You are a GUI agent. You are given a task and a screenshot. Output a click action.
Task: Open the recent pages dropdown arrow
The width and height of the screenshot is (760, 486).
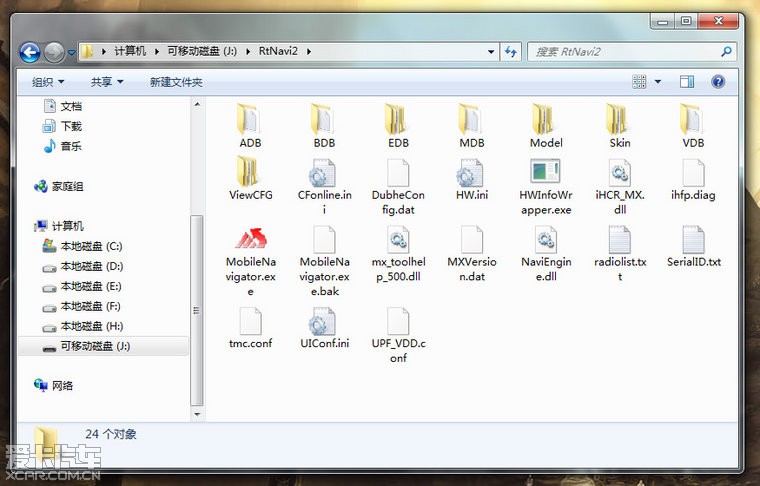tap(71, 52)
